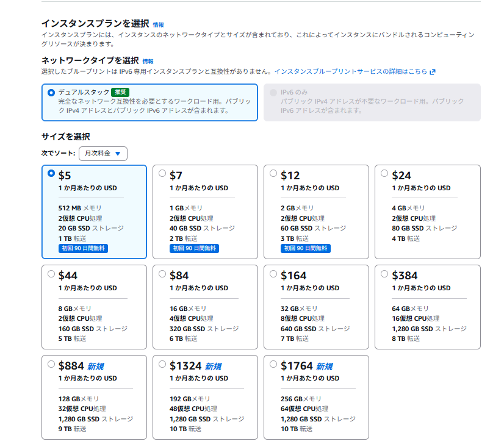The height and width of the screenshot is (447, 504).
Task: Select the new $884 plan
Action: point(51,364)
